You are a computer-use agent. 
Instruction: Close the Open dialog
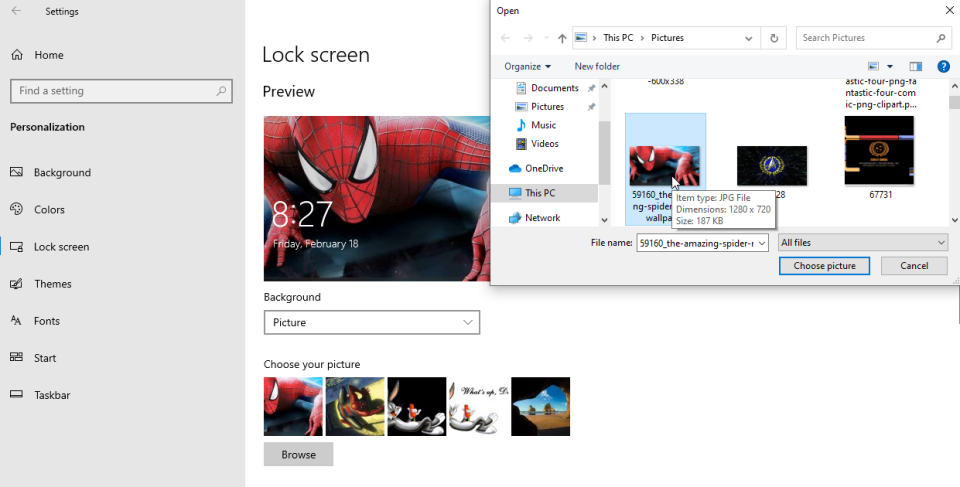coord(950,10)
